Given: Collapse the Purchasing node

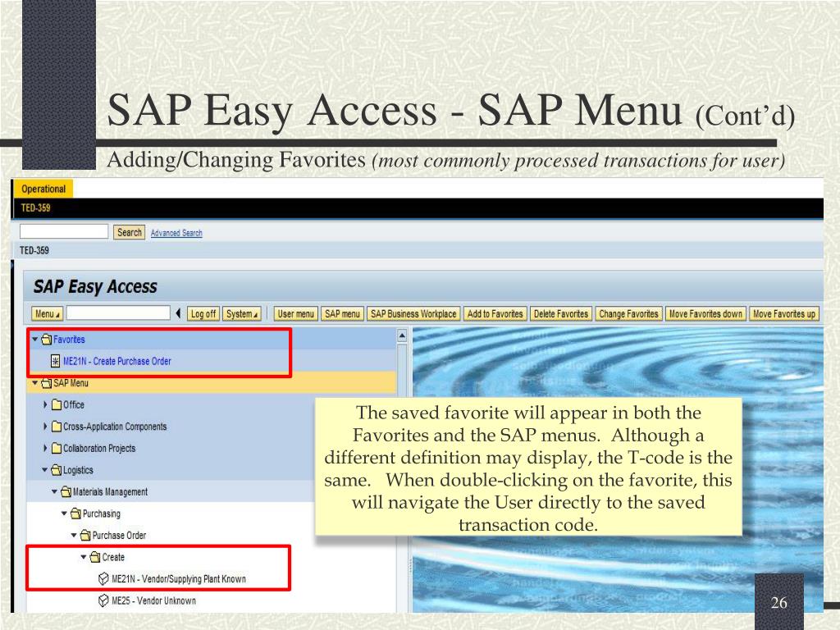Looking at the screenshot, I should tap(64, 514).
